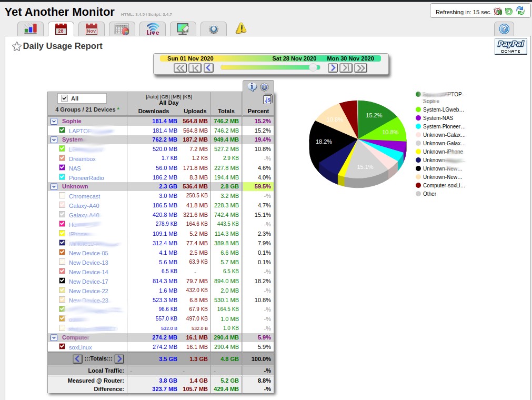Collapse the Computer group
The image size is (532, 400).
pyautogui.click(x=54, y=337)
